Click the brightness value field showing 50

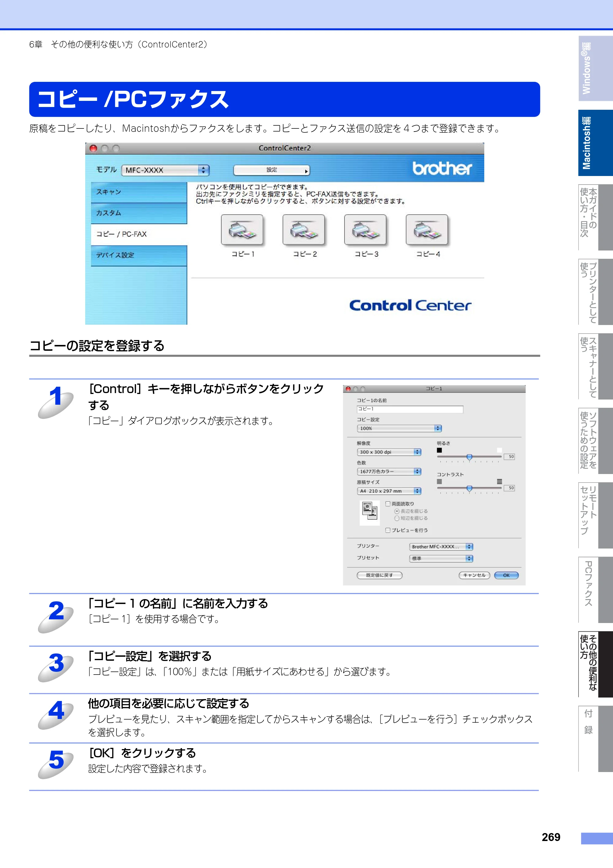pyautogui.click(x=509, y=457)
